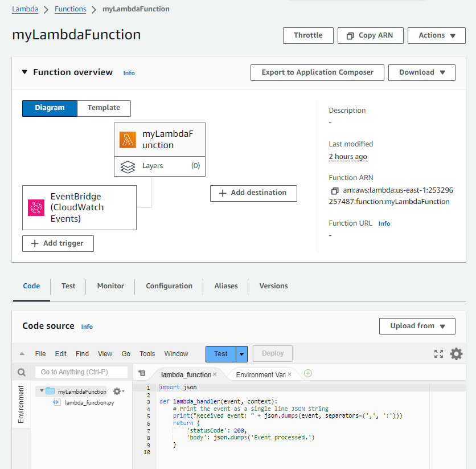Switch to the Template view
This screenshot has height=469, width=476.
pos(103,108)
